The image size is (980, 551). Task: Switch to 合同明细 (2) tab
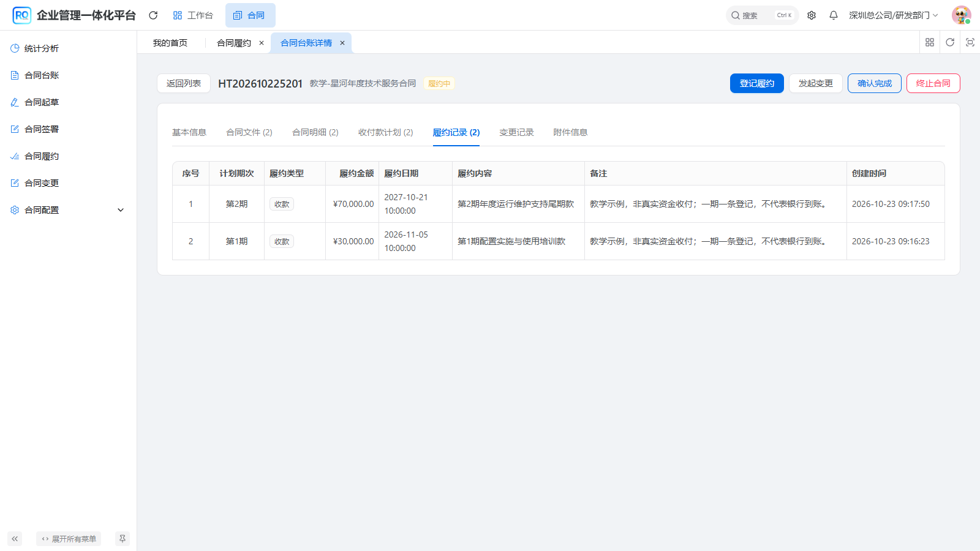coord(315,132)
